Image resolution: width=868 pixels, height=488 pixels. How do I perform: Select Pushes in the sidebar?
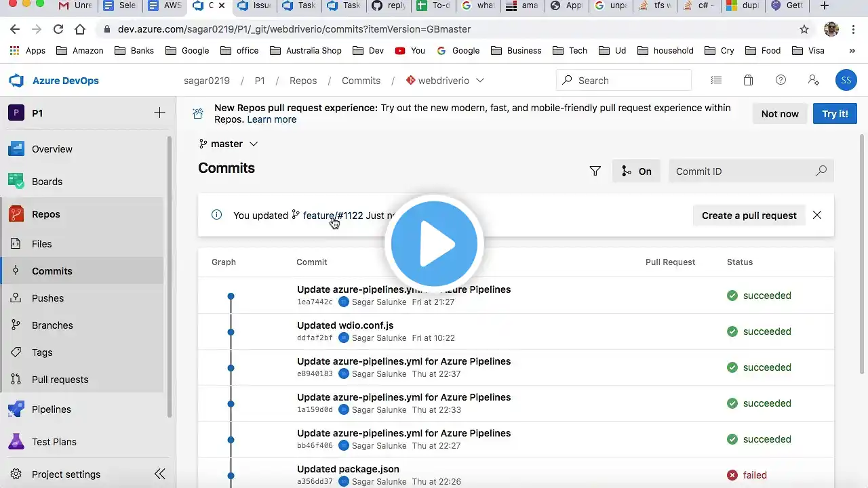coord(82,298)
